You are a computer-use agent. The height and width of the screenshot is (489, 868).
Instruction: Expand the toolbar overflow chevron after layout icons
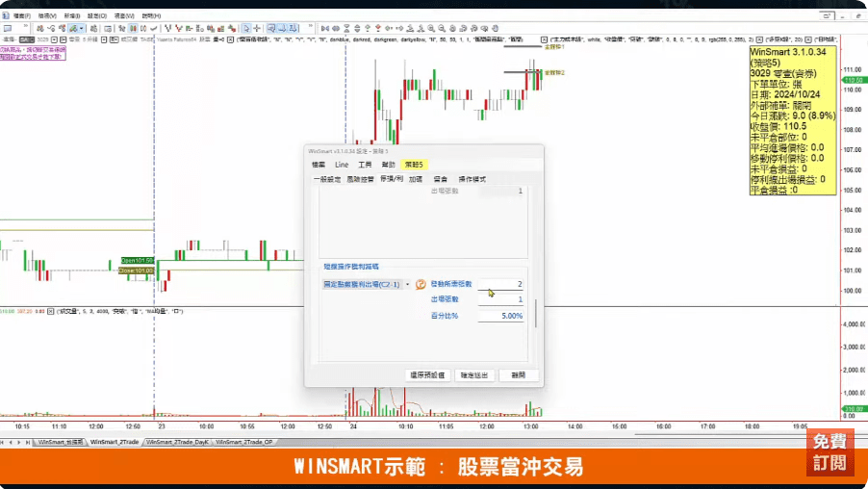click(x=310, y=27)
